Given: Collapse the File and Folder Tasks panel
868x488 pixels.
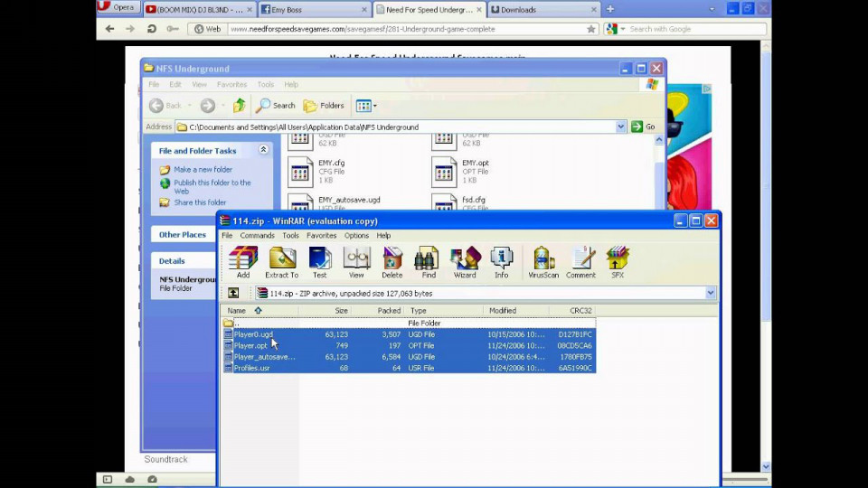Looking at the screenshot, I should (x=263, y=150).
